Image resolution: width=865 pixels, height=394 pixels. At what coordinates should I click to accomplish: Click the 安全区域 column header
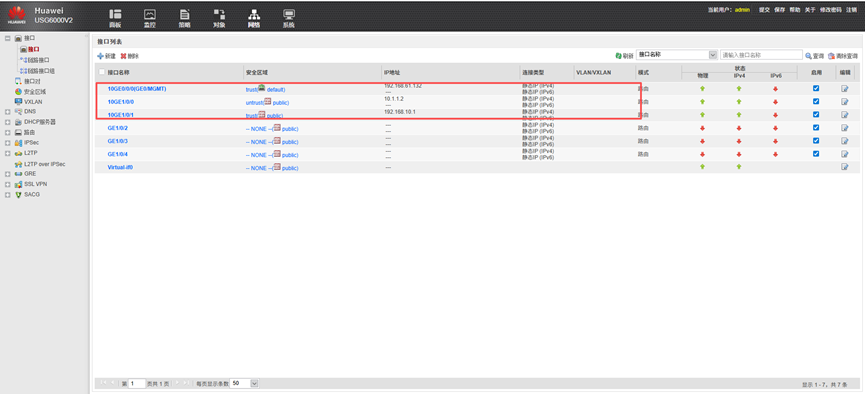[x=257, y=72]
